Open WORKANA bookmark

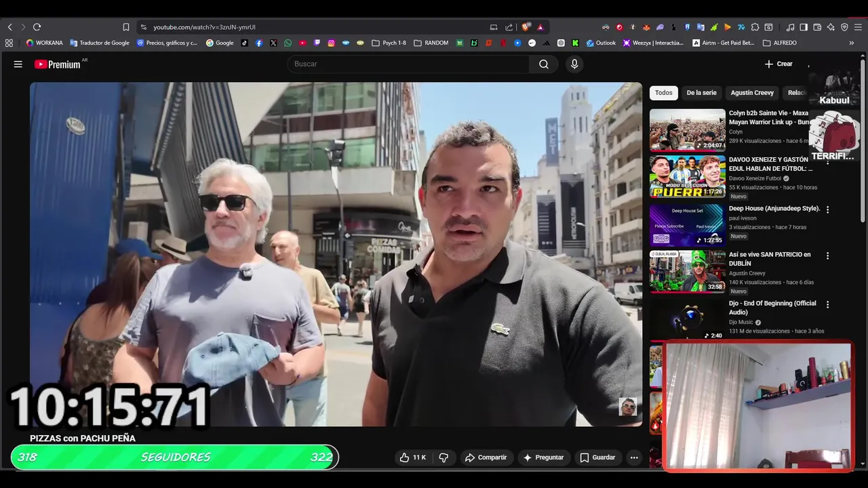pyautogui.click(x=44, y=43)
